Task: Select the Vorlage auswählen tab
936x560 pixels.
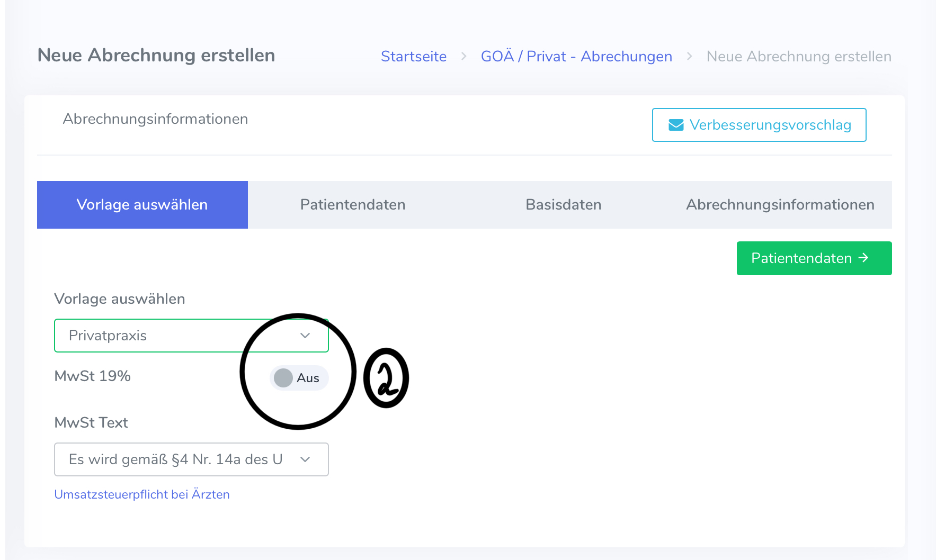Action: pyautogui.click(x=142, y=205)
